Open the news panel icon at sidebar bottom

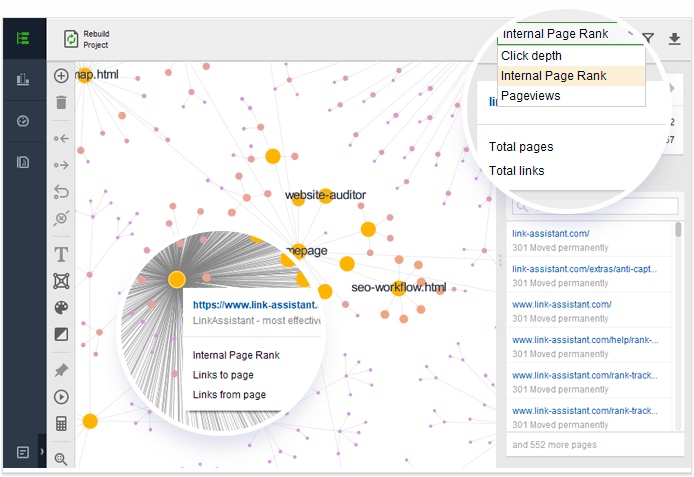point(23,452)
